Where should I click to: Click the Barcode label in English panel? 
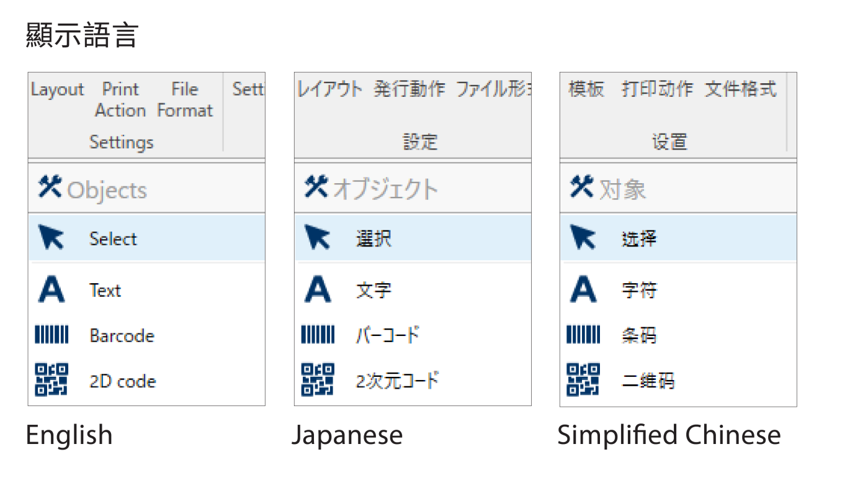122,336
